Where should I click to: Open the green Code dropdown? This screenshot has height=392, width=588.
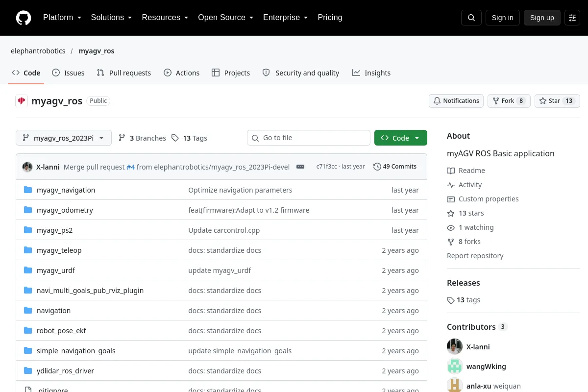coord(401,138)
